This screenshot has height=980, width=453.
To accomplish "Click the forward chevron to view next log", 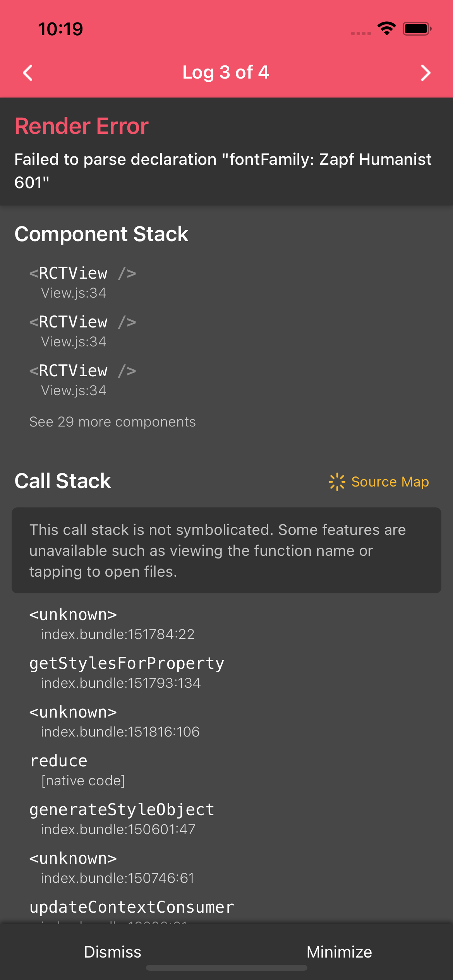I will [425, 72].
